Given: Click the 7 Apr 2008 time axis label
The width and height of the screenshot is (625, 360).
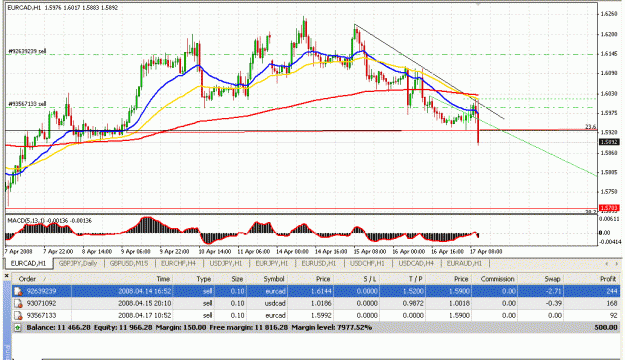Looking at the screenshot, I should pos(18,252).
